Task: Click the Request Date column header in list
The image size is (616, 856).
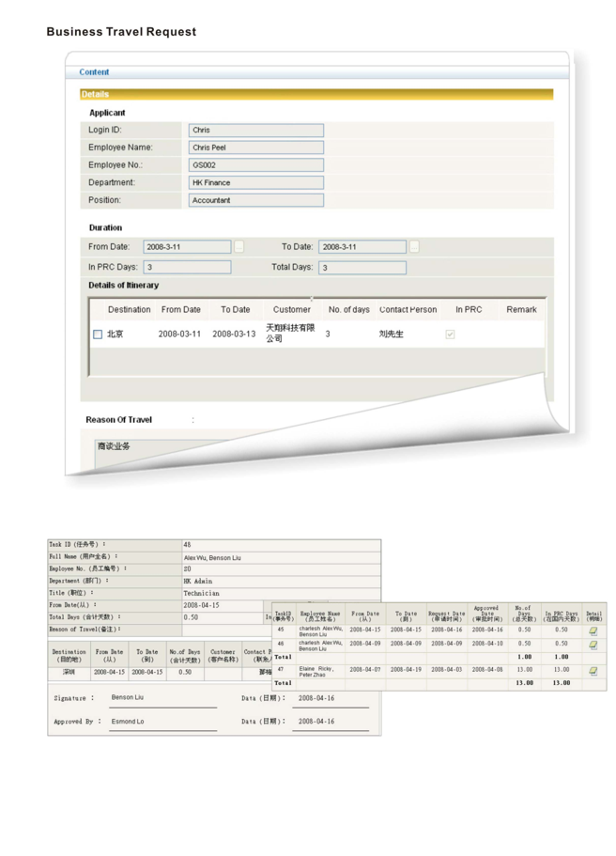Action: (x=447, y=616)
